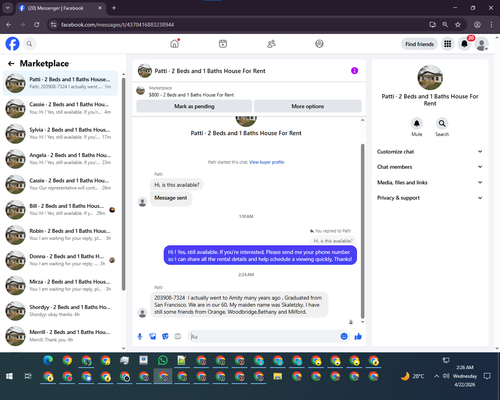Open the volume icon in system tray
The height and width of the screenshot is (400, 500).
446,376
